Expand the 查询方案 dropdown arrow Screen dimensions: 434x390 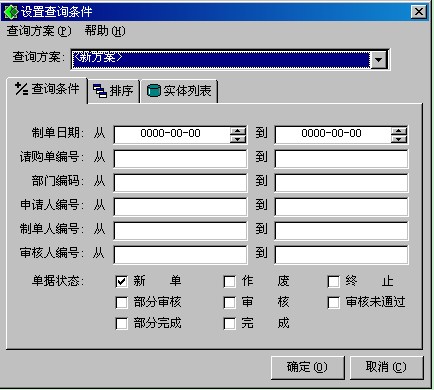[x=379, y=60]
